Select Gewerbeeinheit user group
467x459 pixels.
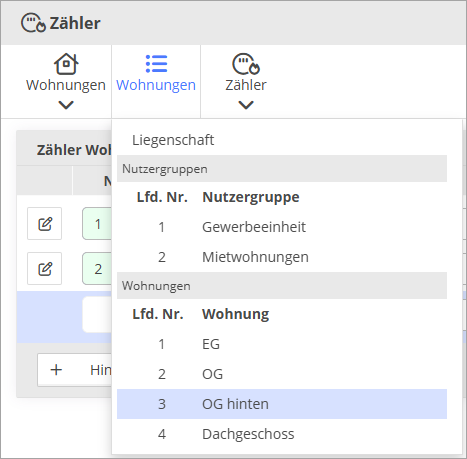click(x=282, y=227)
